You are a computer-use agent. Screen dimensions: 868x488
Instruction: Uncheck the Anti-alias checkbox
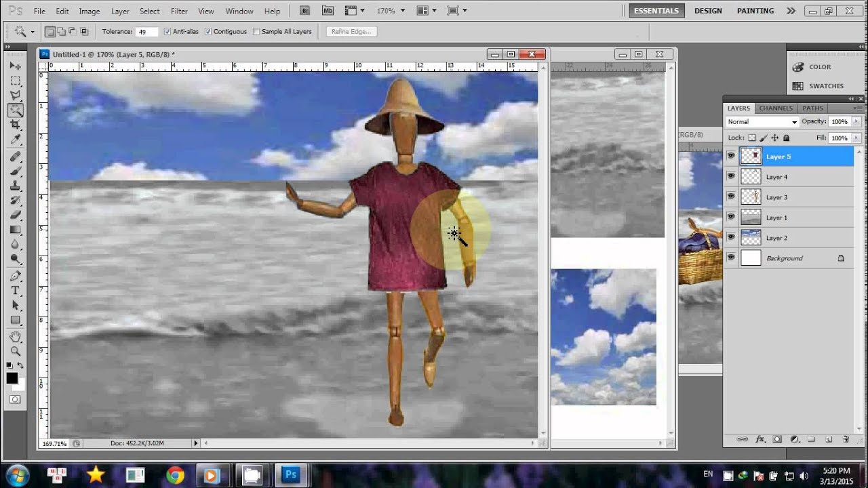167,32
